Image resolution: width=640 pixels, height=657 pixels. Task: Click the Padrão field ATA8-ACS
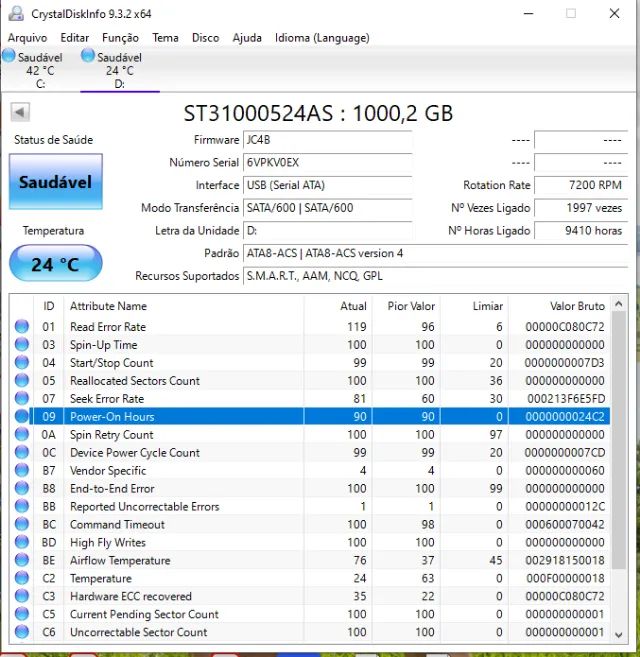click(x=435, y=253)
